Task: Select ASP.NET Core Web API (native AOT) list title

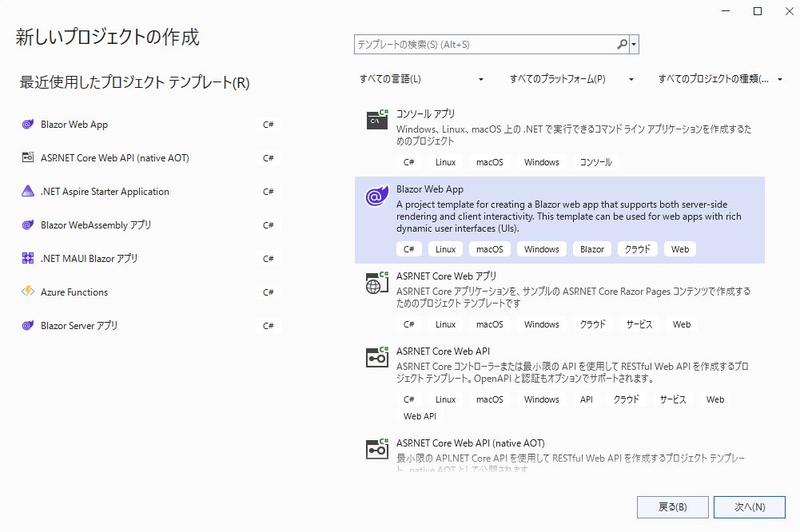Action: pyautogui.click(x=471, y=443)
